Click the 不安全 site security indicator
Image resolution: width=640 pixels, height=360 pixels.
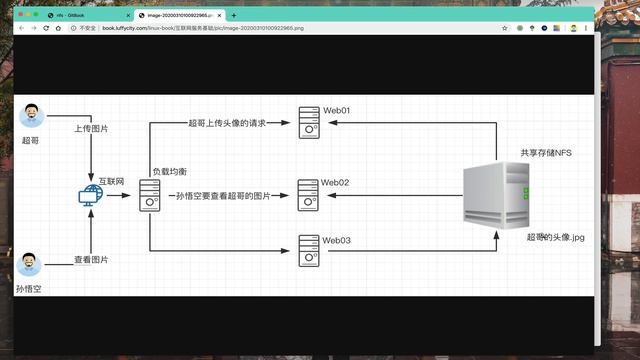point(83,28)
